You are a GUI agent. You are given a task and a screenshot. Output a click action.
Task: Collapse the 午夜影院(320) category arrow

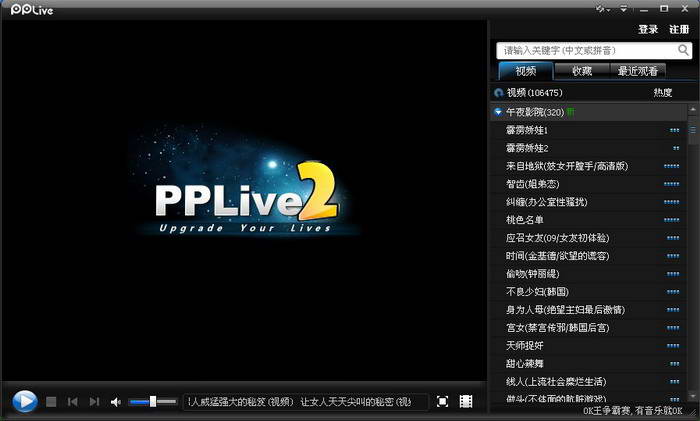[x=498, y=112]
